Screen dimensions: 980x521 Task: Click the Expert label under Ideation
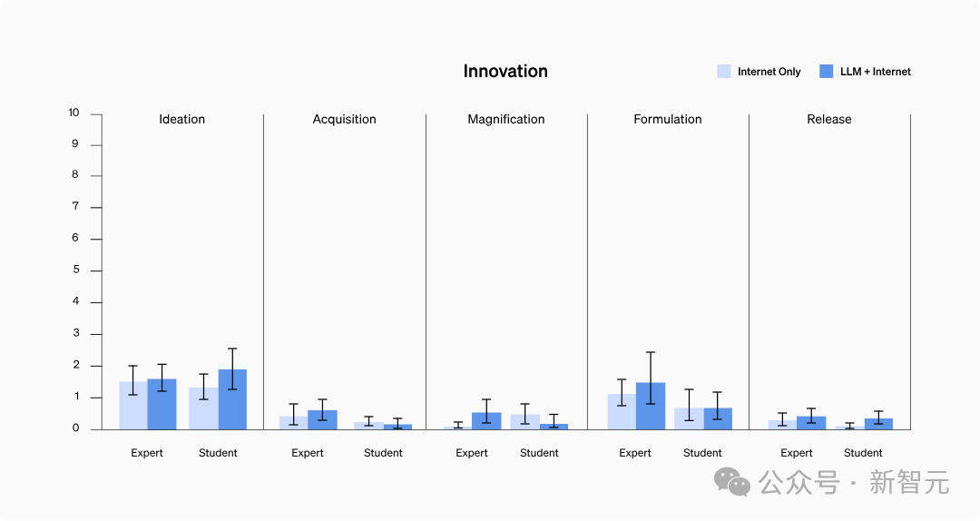147,453
